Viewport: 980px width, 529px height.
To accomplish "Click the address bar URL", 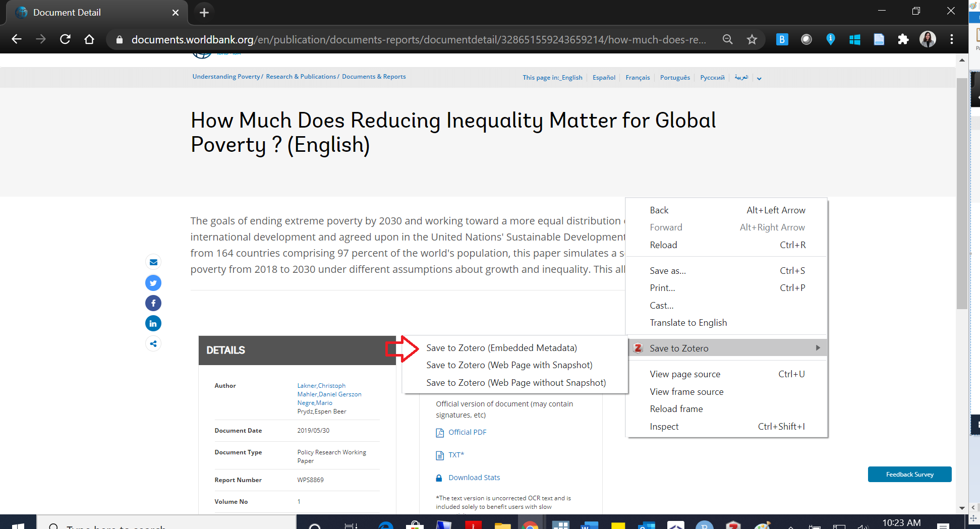I will pyautogui.click(x=419, y=39).
